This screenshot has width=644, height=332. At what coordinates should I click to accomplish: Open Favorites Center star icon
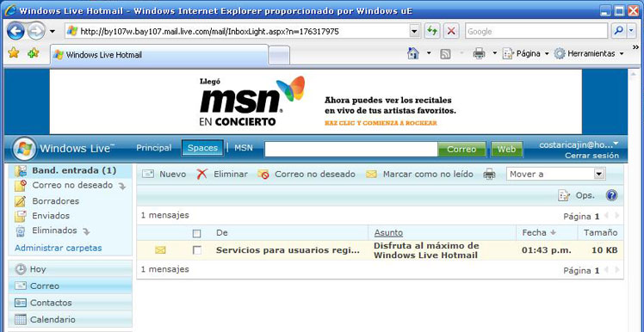(x=14, y=53)
